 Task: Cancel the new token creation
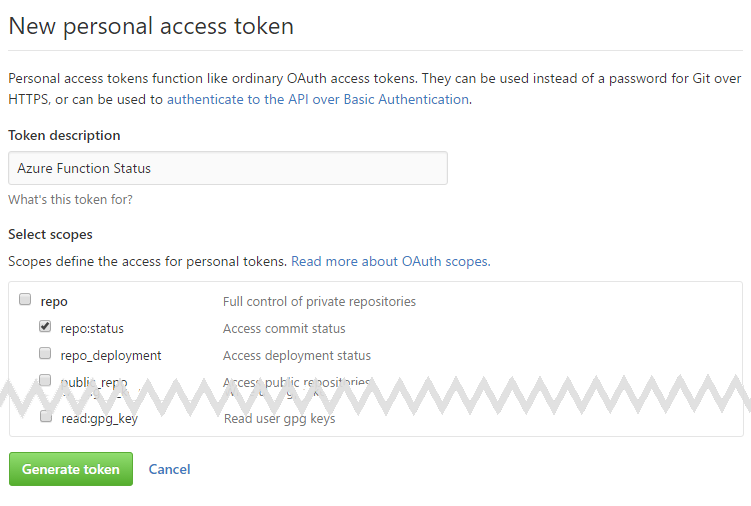[169, 469]
